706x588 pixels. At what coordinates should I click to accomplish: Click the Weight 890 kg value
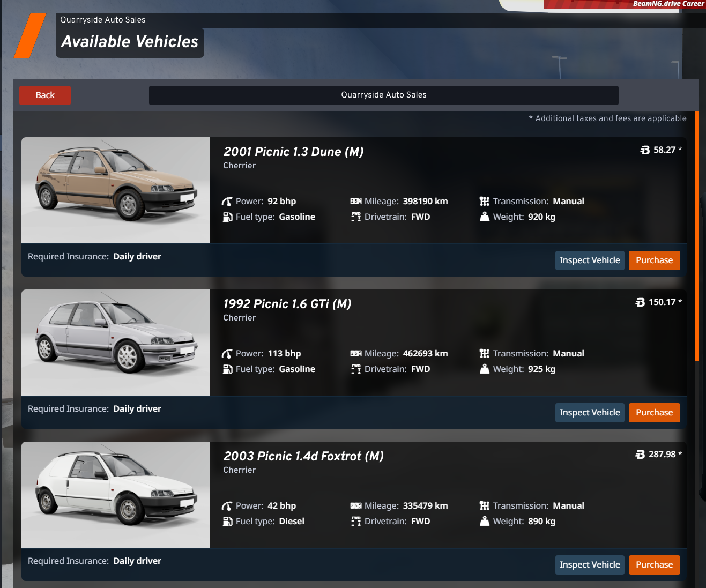tap(541, 522)
